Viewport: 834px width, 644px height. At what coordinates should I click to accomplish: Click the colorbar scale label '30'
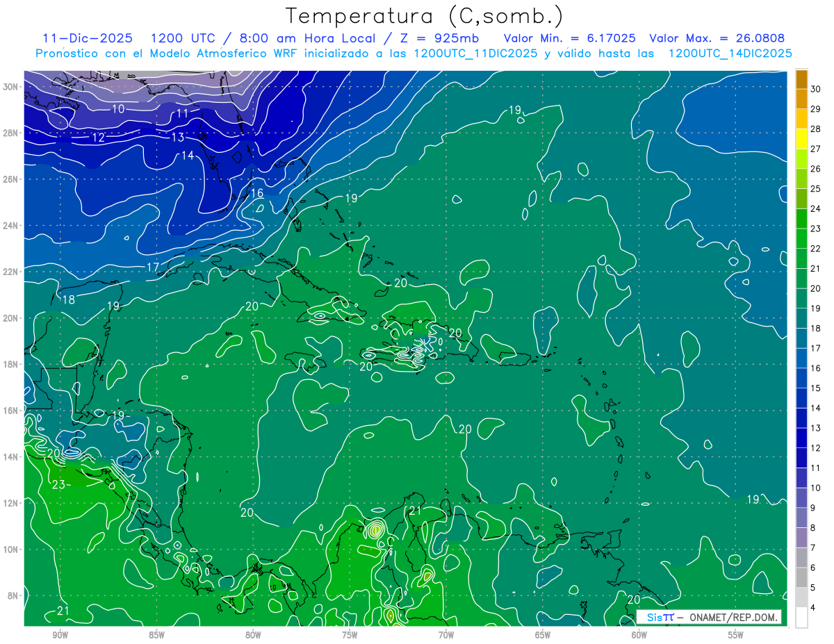(816, 88)
